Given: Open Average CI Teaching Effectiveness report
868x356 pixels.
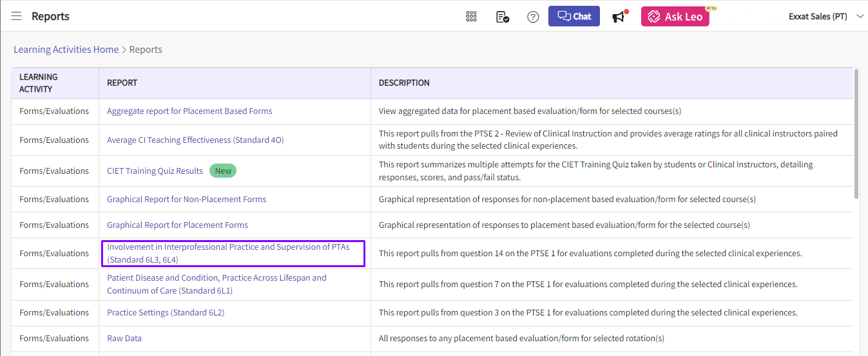Looking at the screenshot, I should pyautogui.click(x=195, y=140).
